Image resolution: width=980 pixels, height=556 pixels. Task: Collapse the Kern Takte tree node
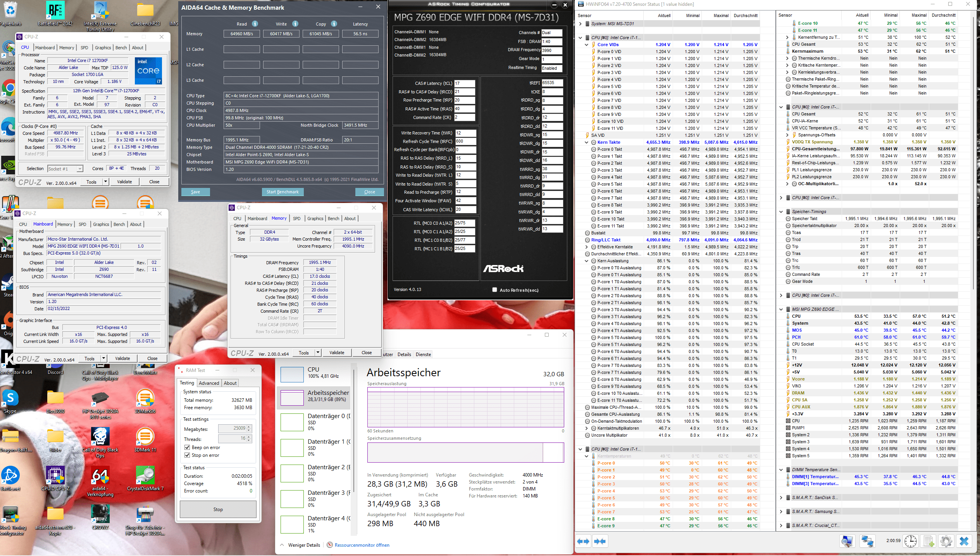(586, 142)
